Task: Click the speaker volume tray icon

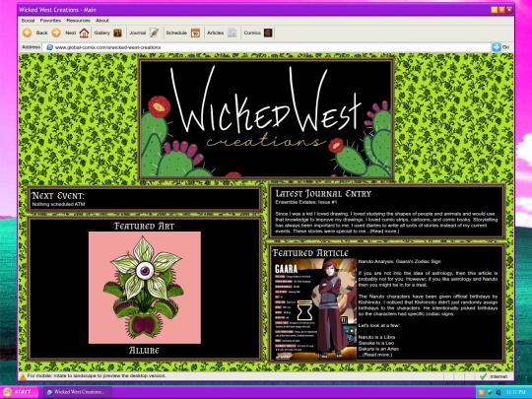Action: 499,392
